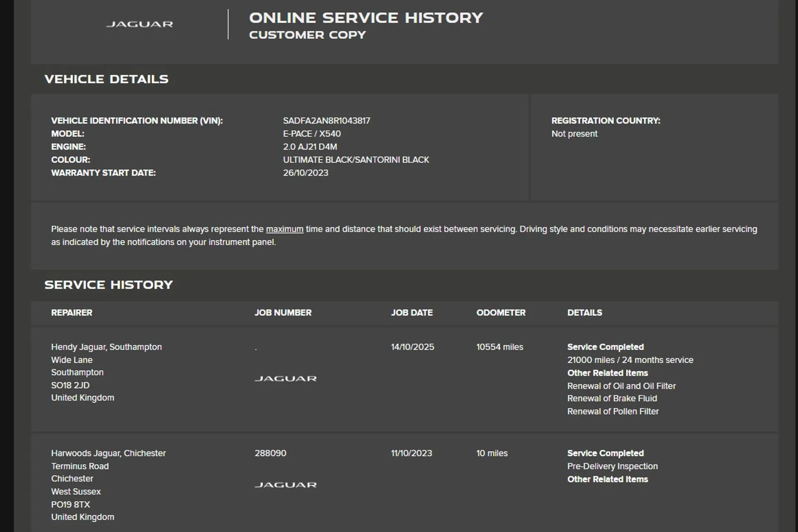Click the "ONLINE SERVICE HISTORY" title
The image size is (798, 532).
pos(366,17)
